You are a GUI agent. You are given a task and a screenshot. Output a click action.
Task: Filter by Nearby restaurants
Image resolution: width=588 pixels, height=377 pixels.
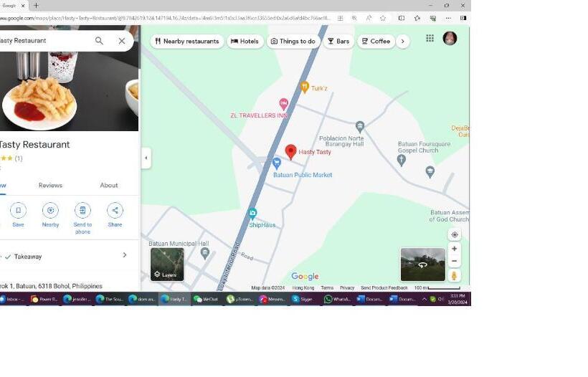click(x=186, y=42)
